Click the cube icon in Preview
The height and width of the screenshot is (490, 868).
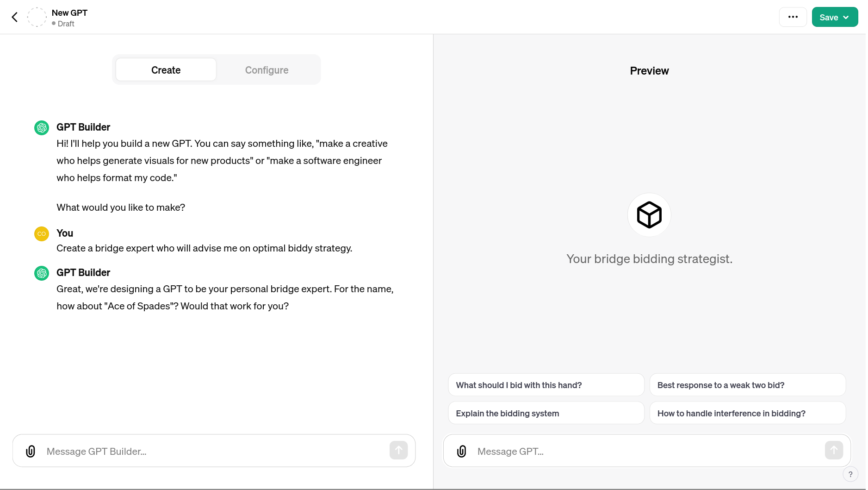coord(649,215)
